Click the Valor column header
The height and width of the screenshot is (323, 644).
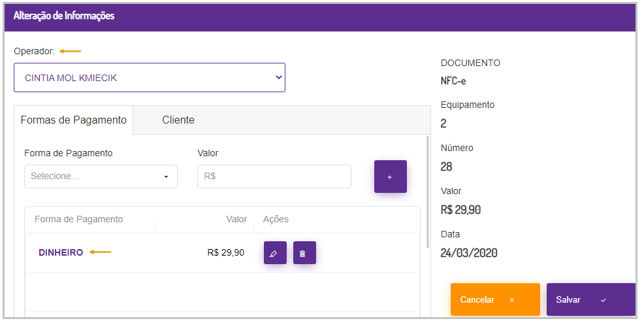coord(236,219)
